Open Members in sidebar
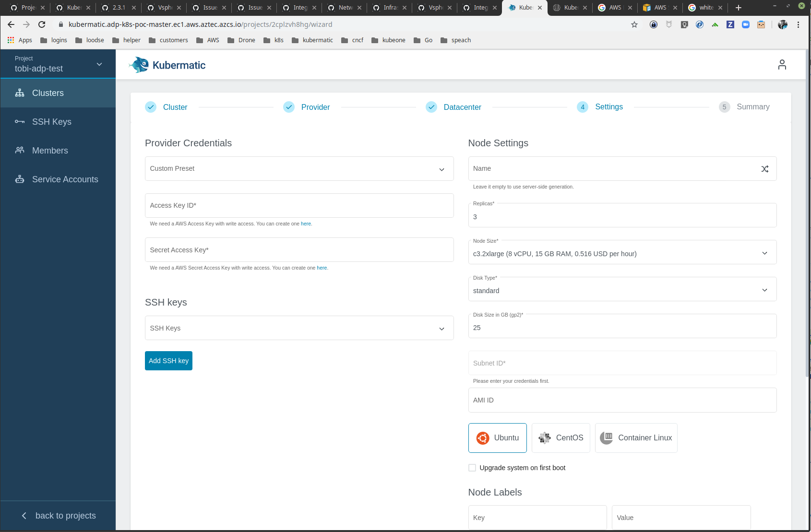 (x=58, y=151)
